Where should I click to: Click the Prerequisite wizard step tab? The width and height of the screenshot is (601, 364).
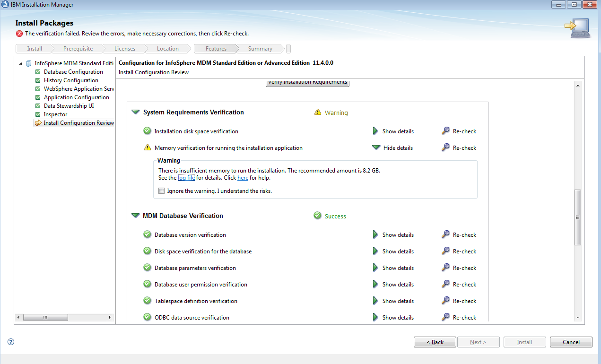[x=78, y=49]
